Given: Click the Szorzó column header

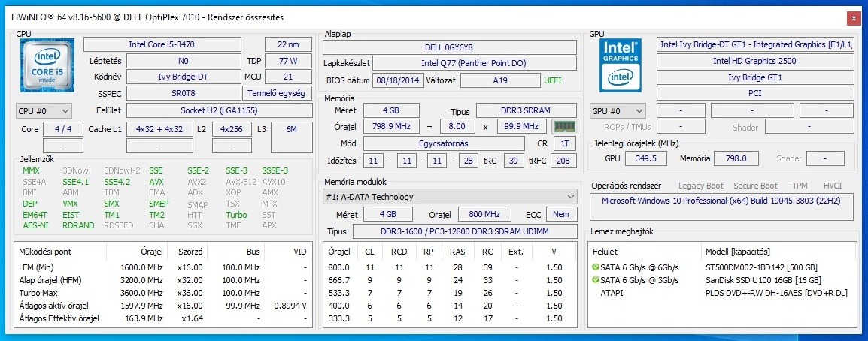Looking at the screenshot, I should 190,252.
